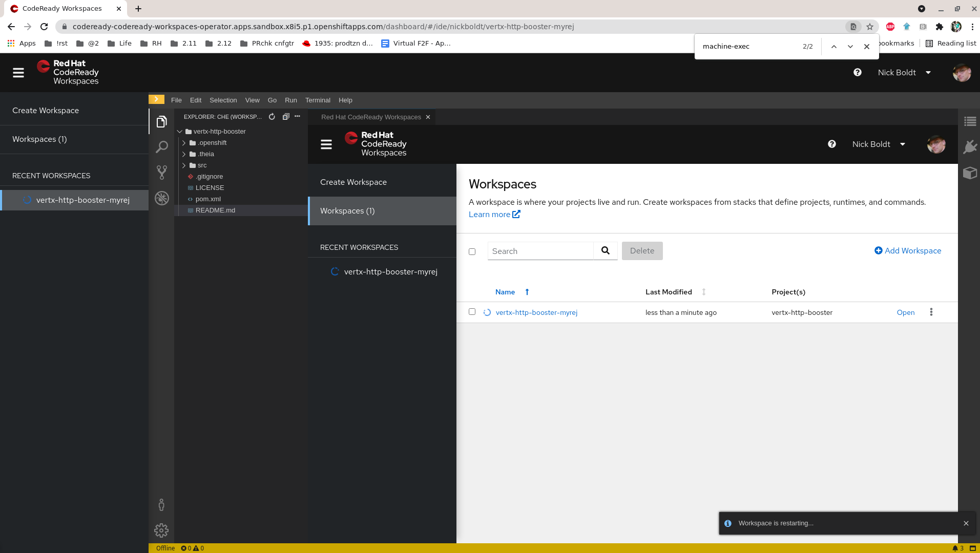Collapse the vertx-http-booster root folder
The image size is (980, 553).
point(180,132)
